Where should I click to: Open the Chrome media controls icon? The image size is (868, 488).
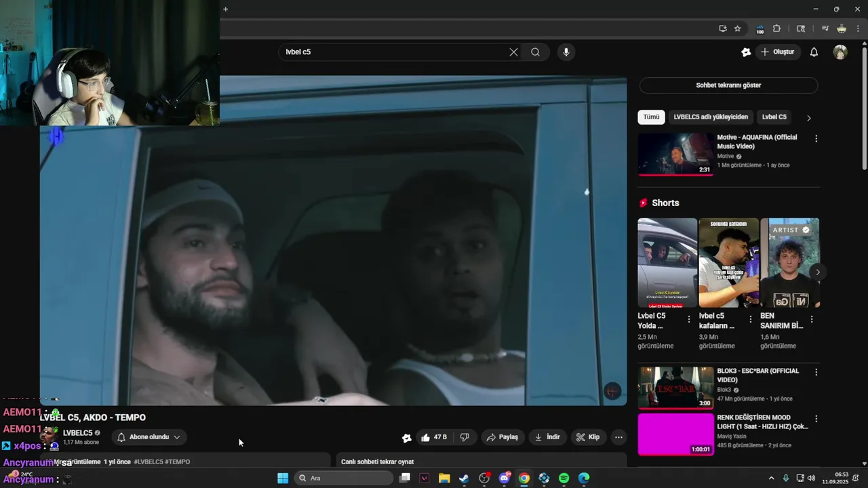coord(825,28)
